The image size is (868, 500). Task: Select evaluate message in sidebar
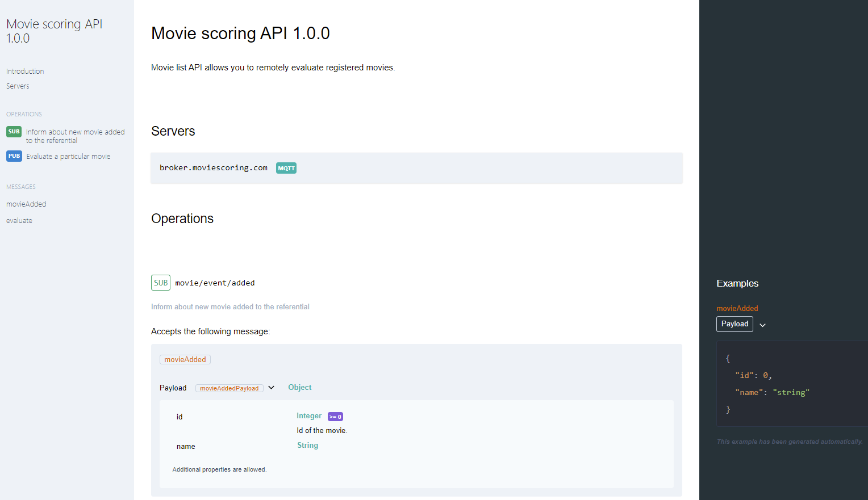[19, 221]
